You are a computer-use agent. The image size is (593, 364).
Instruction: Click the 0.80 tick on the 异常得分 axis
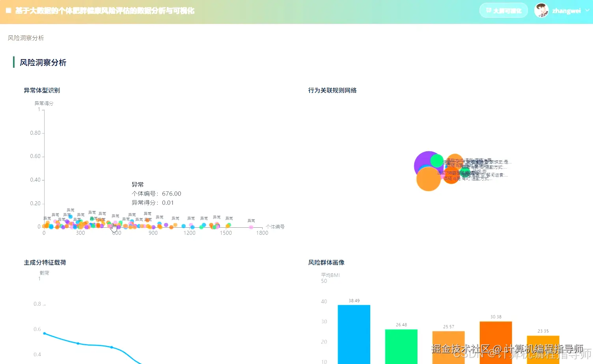tap(35, 133)
